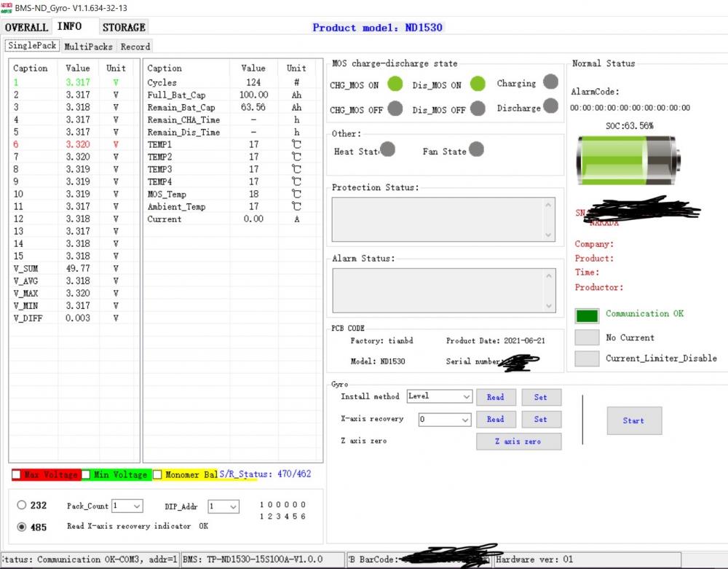
Task: Enable the Max Voltage checkbox
Action: tap(16, 474)
